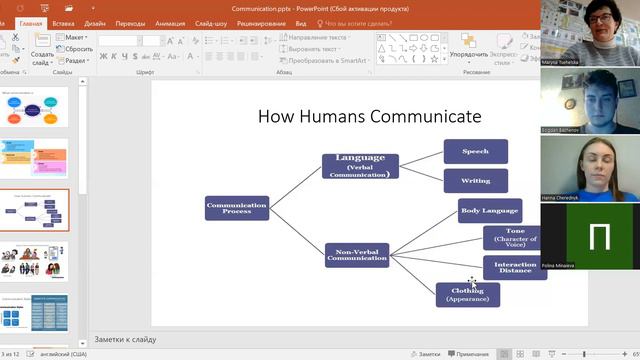Image resolution: width=640 pixels, height=360 pixels.
Task: Switch to the Слайд-шоу tab
Action: point(211,24)
